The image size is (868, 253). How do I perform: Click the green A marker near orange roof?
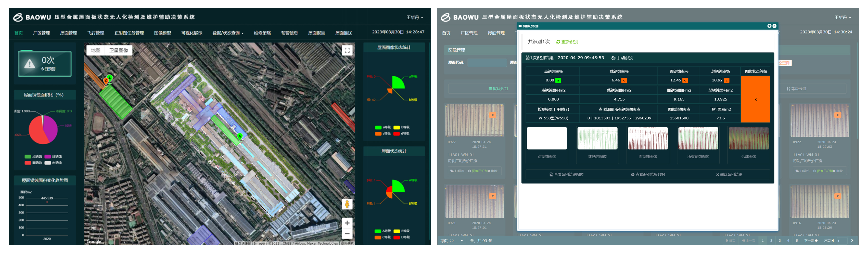(x=109, y=78)
